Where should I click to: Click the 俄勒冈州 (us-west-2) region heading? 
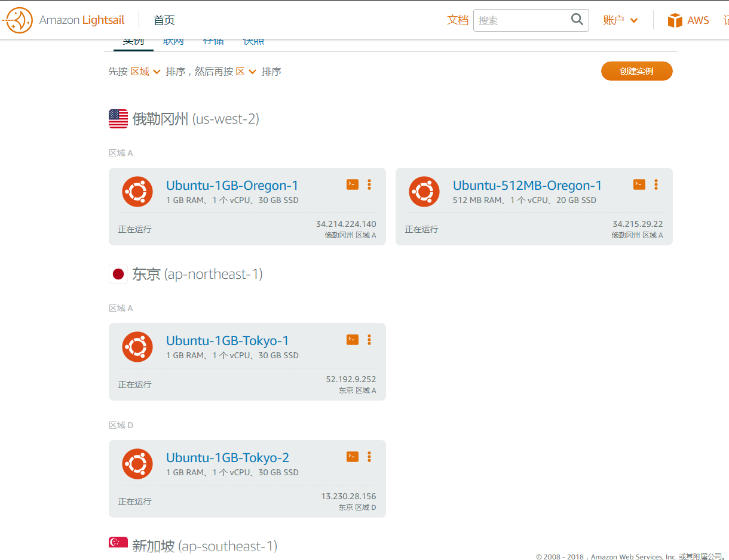tap(196, 119)
